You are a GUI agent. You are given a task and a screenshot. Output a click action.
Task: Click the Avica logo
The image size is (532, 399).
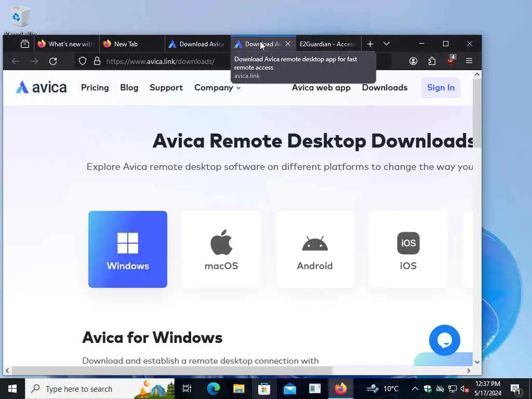pos(41,87)
